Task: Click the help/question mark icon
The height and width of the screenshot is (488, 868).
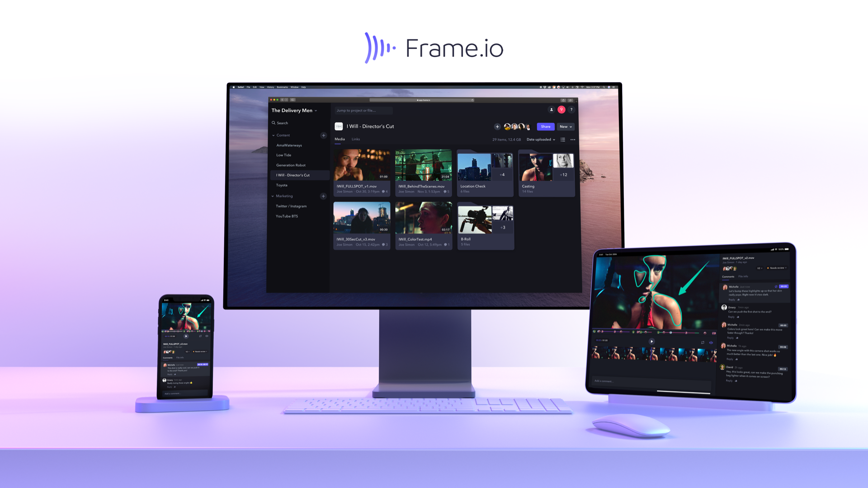Action: [x=571, y=110]
